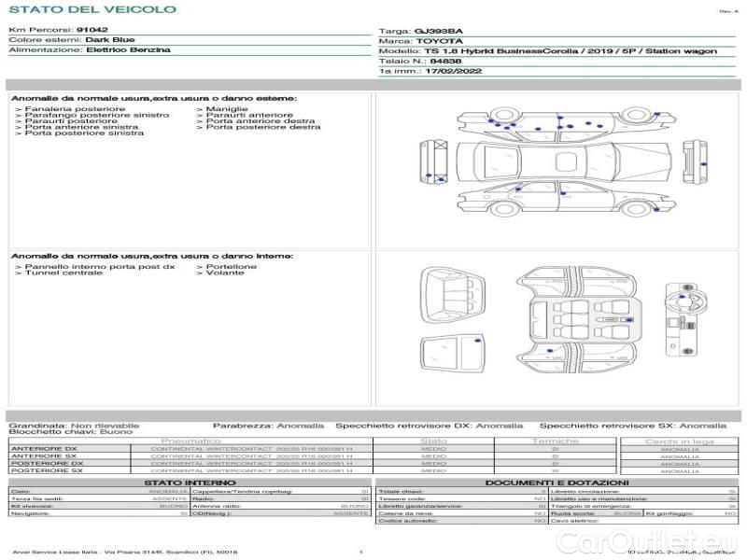Click the Cerchi in lega column header

679,441
